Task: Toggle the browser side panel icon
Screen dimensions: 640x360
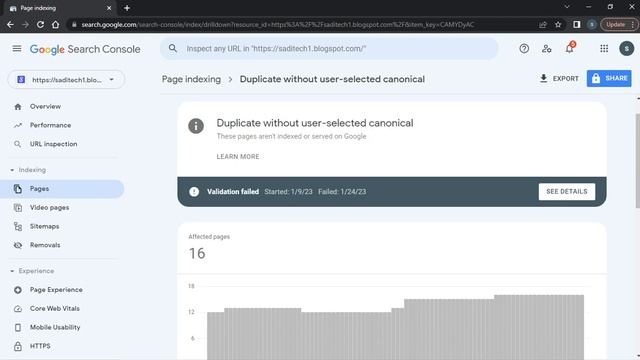Action: coord(576,24)
